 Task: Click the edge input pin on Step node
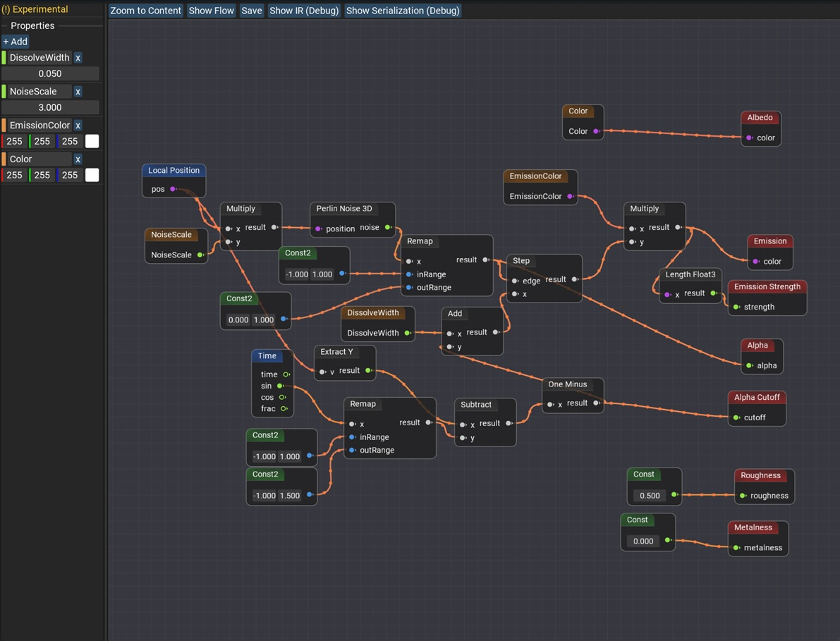(515, 281)
